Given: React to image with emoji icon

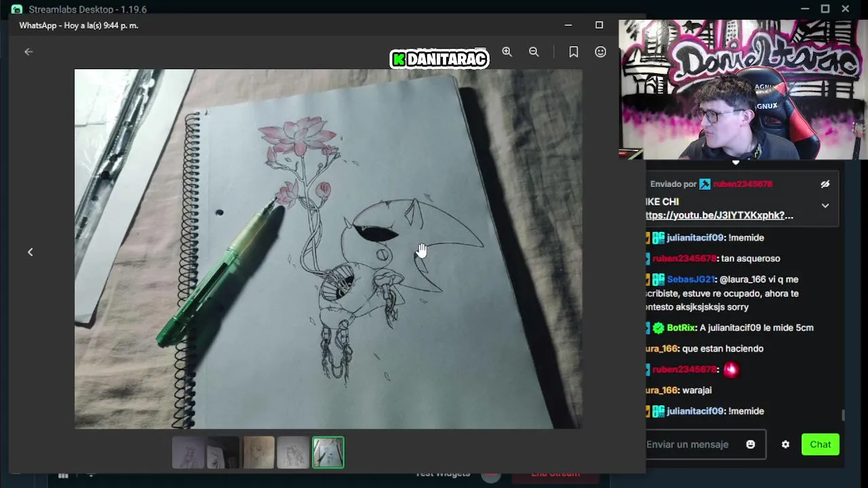Looking at the screenshot, I should [x=600, y=52].
